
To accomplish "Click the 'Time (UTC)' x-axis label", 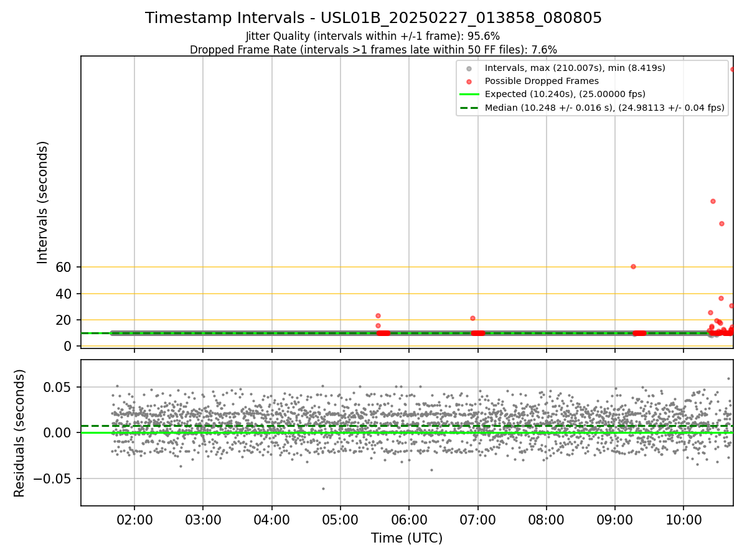I will tap(406, 538).
